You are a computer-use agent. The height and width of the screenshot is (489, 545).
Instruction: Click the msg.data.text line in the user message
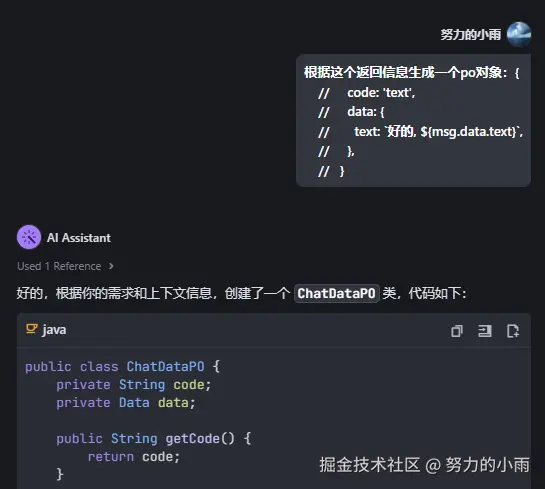421,132
